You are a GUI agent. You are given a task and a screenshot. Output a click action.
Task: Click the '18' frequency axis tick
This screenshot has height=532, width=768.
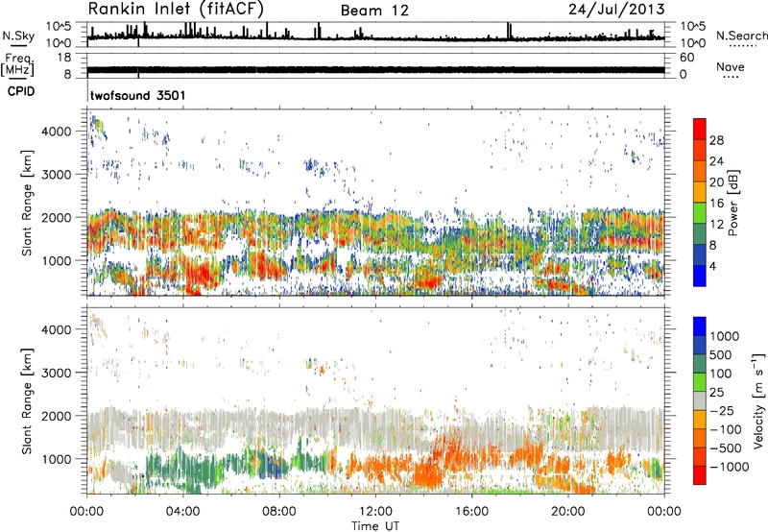click(x=63, y=58)
